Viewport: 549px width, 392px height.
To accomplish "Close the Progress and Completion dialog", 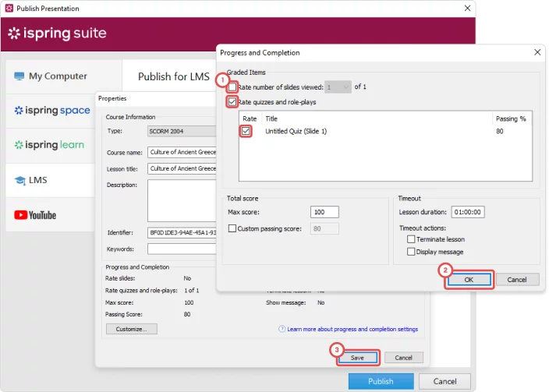I will coord(537,52).
